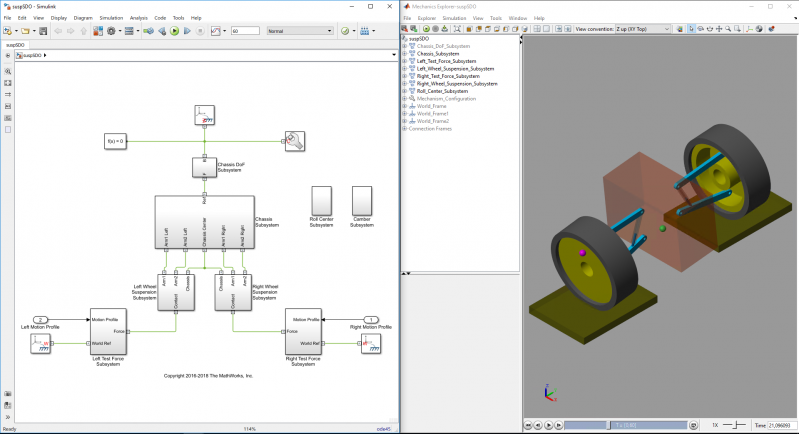Click the simulation stop time field

pos(246,31)
